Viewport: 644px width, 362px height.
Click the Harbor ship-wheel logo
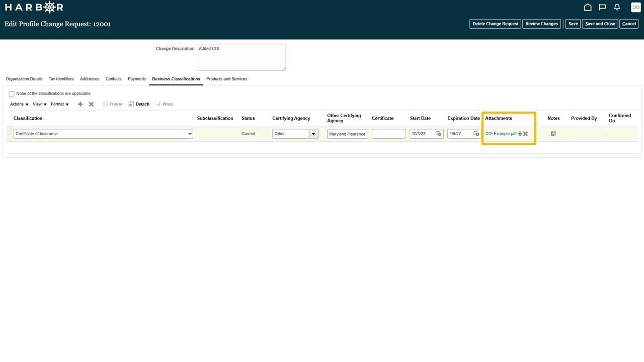(x=49, y=7)
